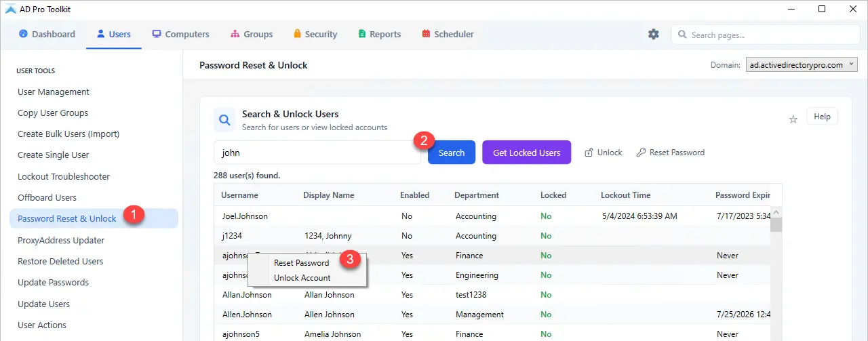Open Update Passwords tool
Image resolution: width=868 pixels, height=341 pixels.
point(53,283)
